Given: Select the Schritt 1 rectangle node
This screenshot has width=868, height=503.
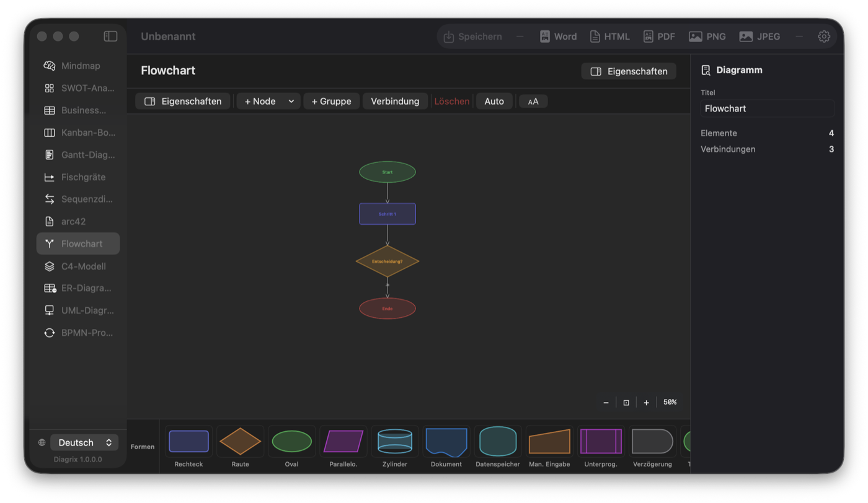Looking at the screenshot, I should pos(387,214).
